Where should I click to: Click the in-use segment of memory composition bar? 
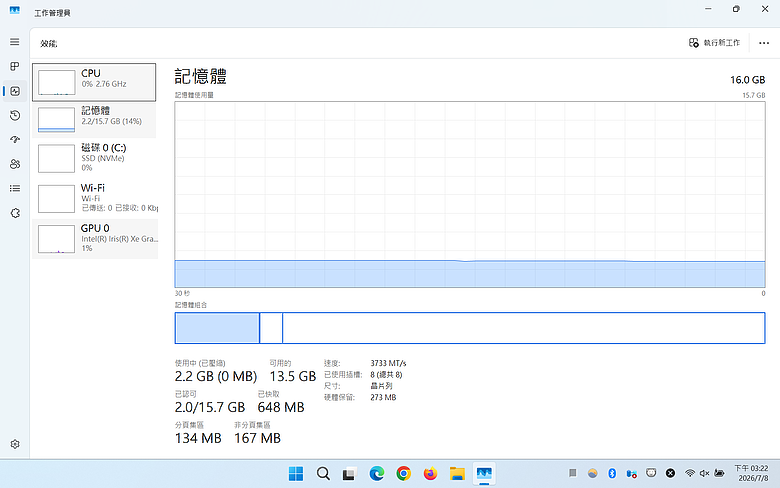click(x=217, y=328)
